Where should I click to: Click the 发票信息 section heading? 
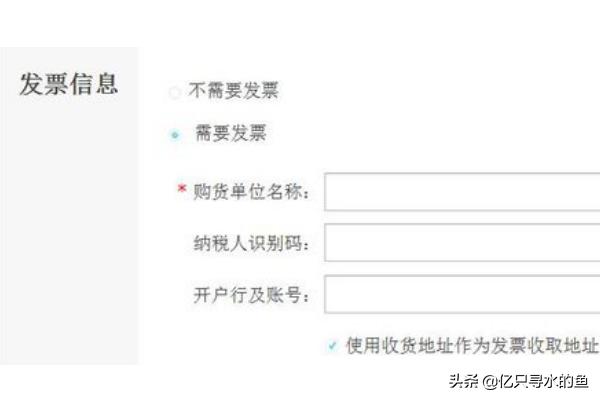coord(68,83)
